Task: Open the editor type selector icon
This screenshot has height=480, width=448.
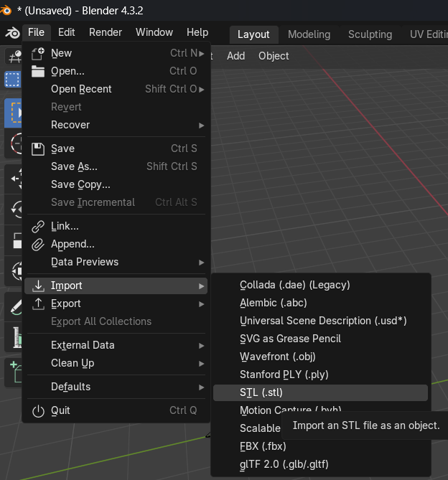Action: [x=13, y=57]
